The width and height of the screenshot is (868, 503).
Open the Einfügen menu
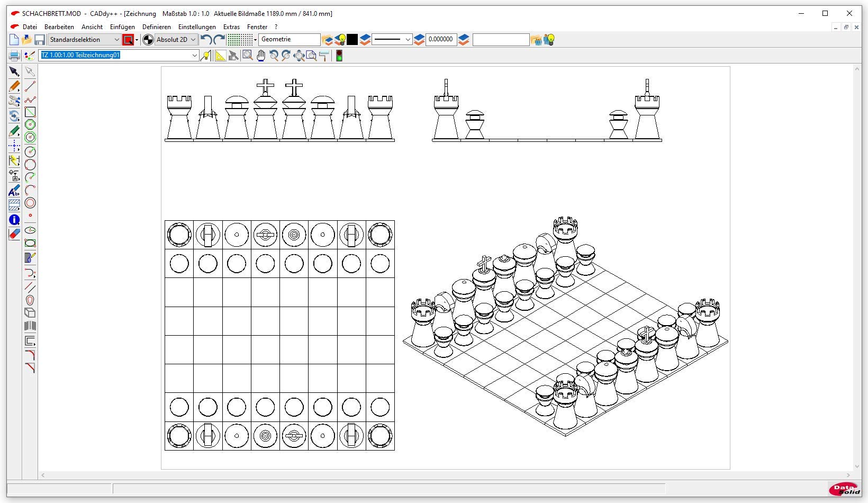pyautogui.click(x=122, y=26)
